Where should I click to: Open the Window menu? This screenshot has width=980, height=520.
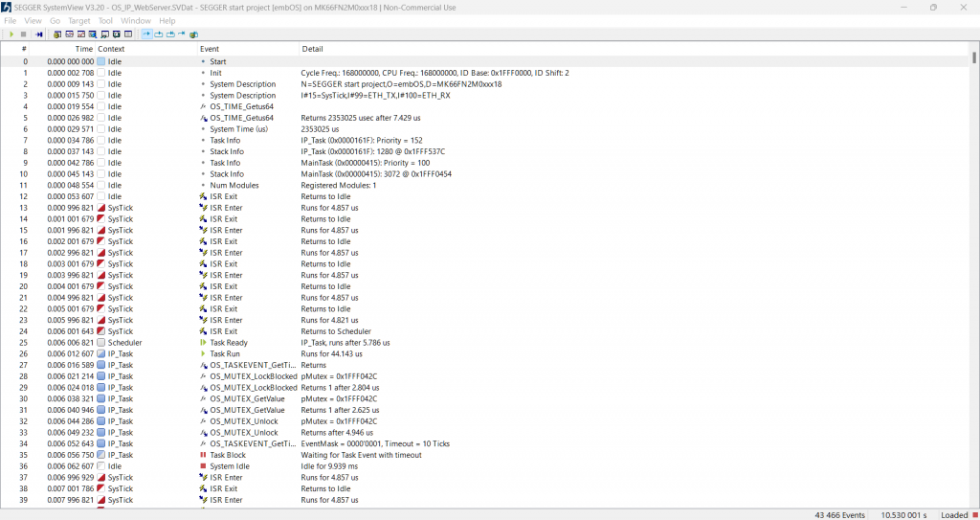click(136, 21)
